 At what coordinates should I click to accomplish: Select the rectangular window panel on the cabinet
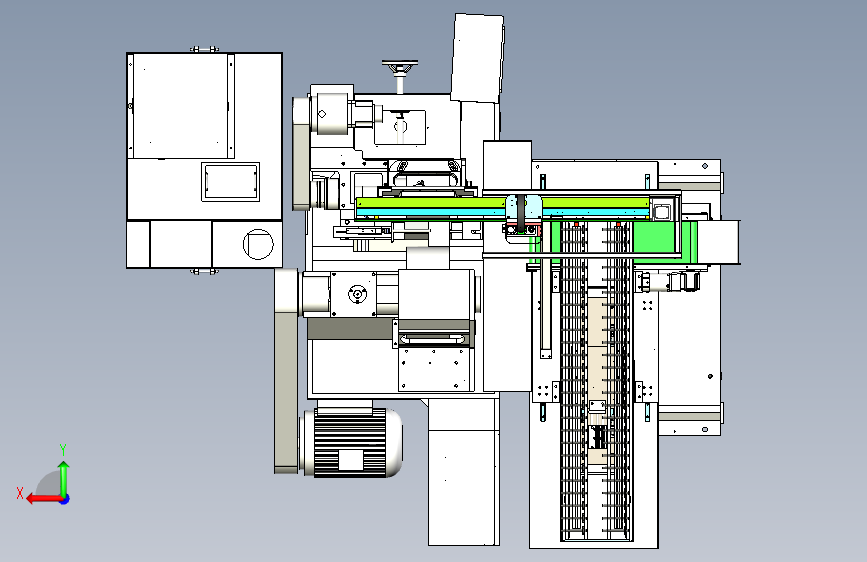[x=231, y=182]
